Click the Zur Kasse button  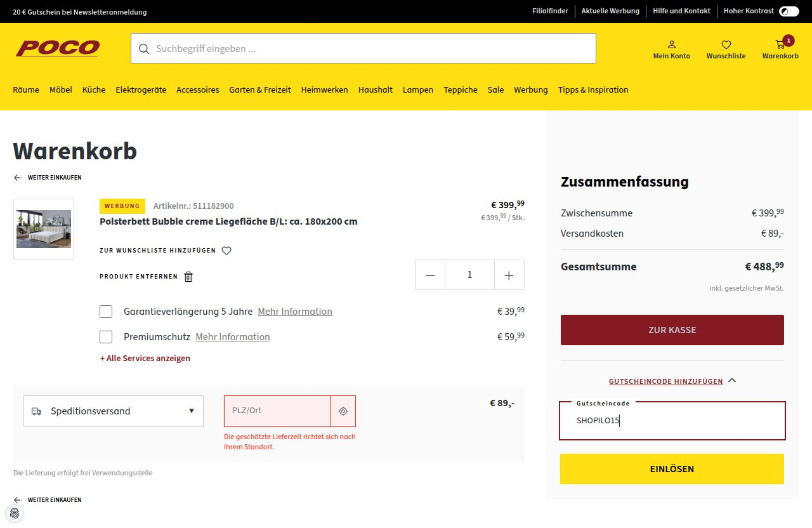tap(672, 330)
